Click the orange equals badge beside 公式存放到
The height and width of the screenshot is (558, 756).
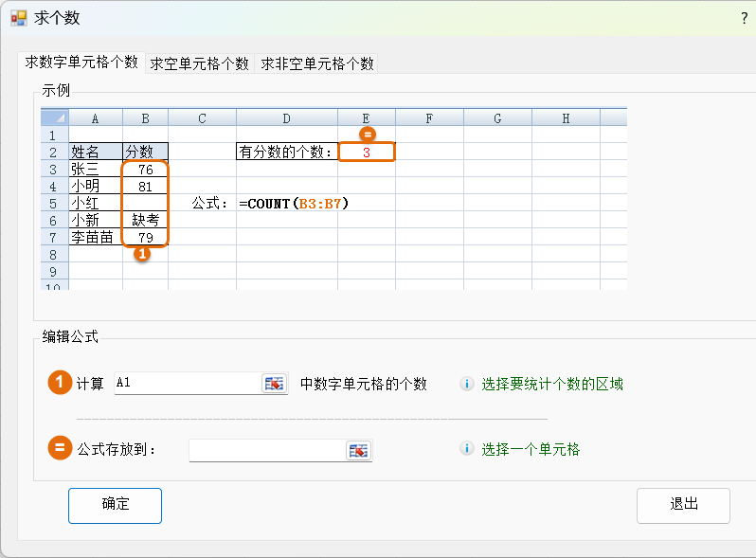click(60, 448)
